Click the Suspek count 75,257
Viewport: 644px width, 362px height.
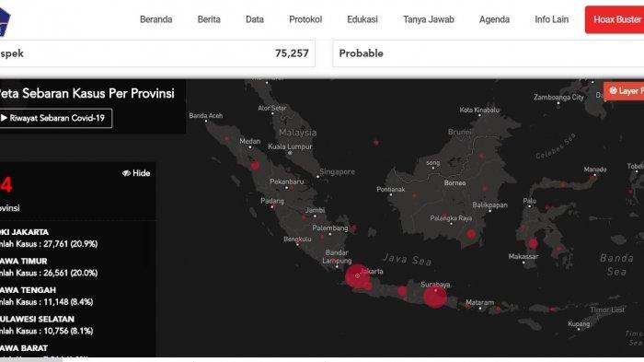click(292, 53)
